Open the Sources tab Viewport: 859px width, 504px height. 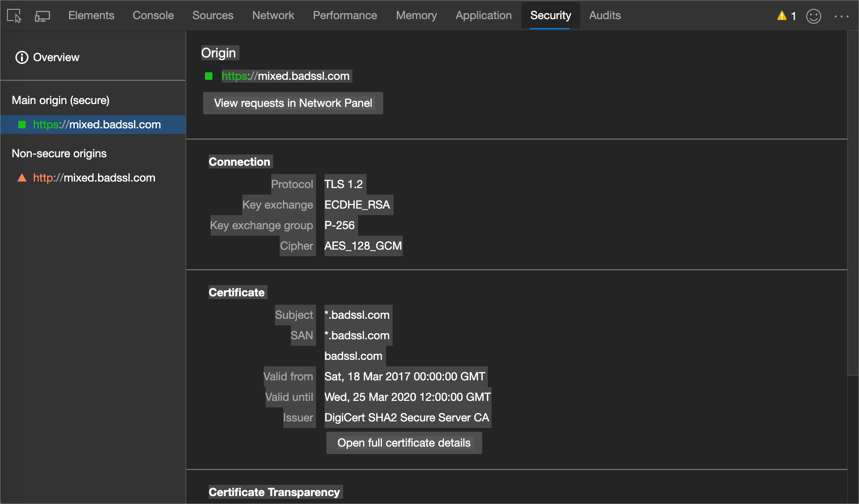(x=213, y=15)
